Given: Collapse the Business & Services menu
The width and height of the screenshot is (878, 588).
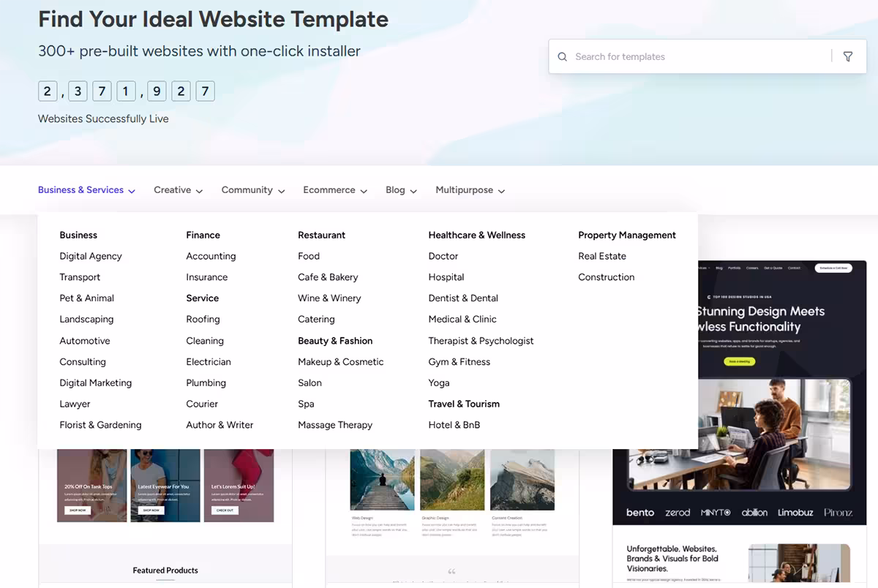Looking at the screenshot, I should point(87,190).
